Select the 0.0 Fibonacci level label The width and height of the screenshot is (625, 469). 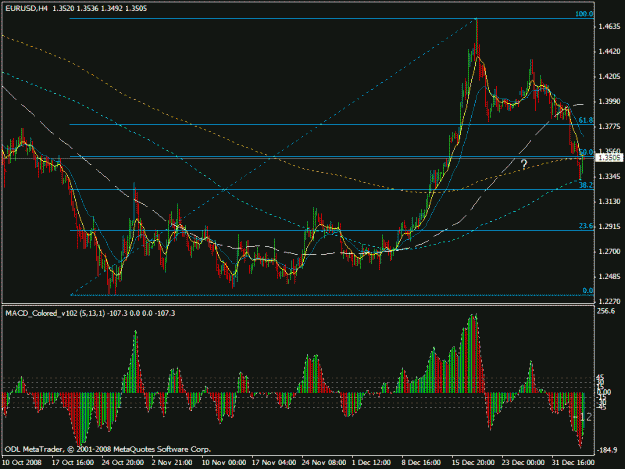[x=588, y=290]
